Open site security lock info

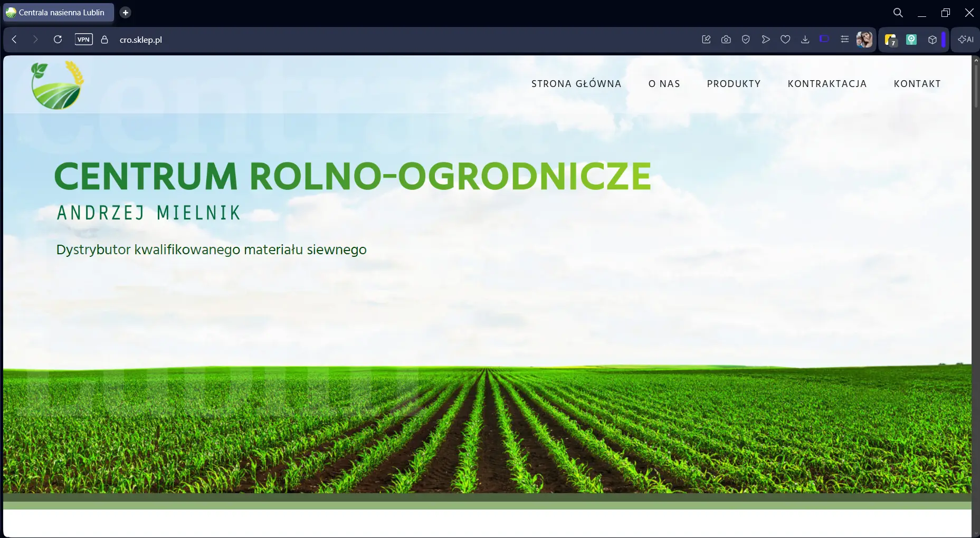click(x=104, y=40)
